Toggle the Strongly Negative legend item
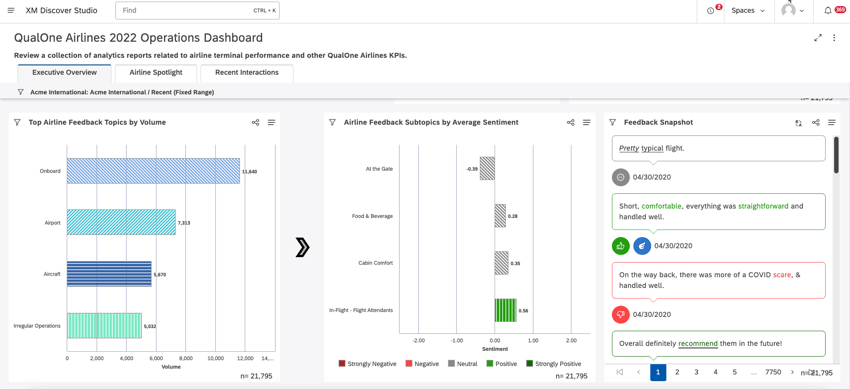 [x=368, y=364]
